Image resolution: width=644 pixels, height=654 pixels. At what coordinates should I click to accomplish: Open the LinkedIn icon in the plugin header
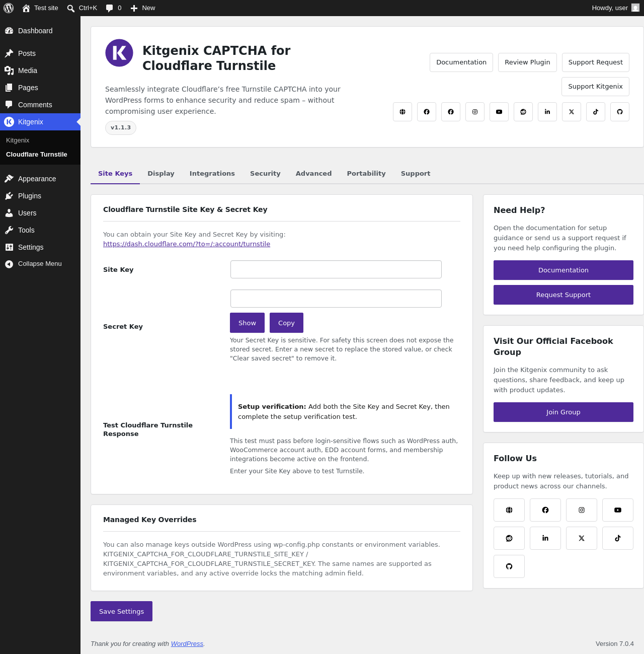click(x=547, y=112)
